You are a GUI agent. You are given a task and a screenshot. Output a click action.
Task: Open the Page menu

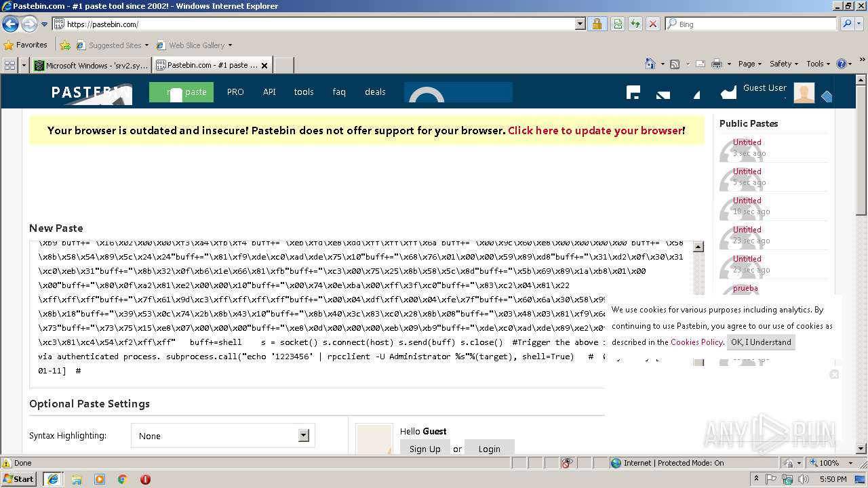tap(750, 64)
